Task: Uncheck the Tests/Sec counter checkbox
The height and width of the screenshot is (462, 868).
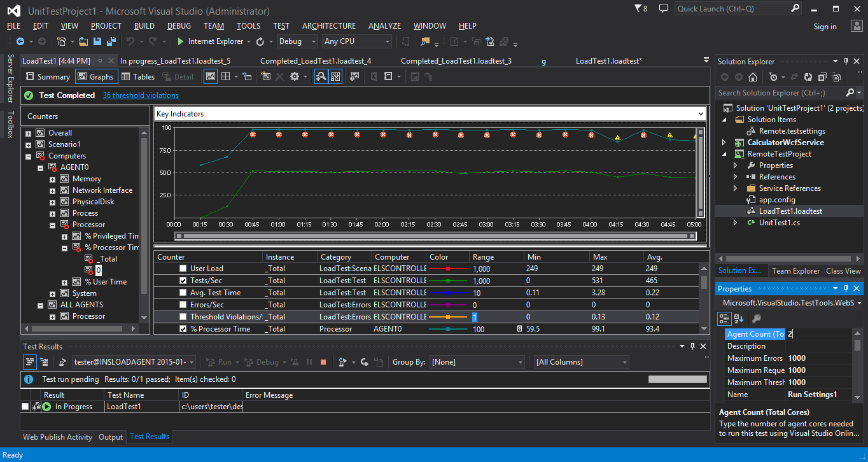Action: click(183, 281)
